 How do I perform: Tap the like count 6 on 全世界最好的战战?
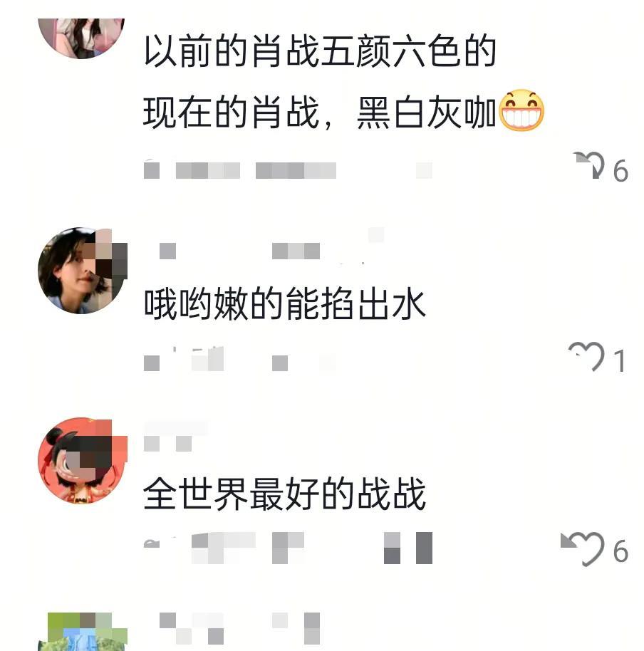tap(620, 551)
